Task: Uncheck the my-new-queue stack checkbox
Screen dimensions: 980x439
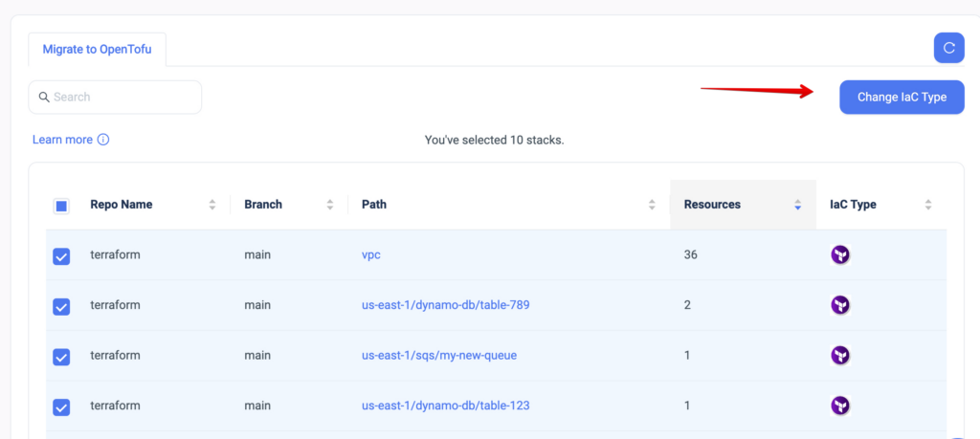Action: (61, 357)
